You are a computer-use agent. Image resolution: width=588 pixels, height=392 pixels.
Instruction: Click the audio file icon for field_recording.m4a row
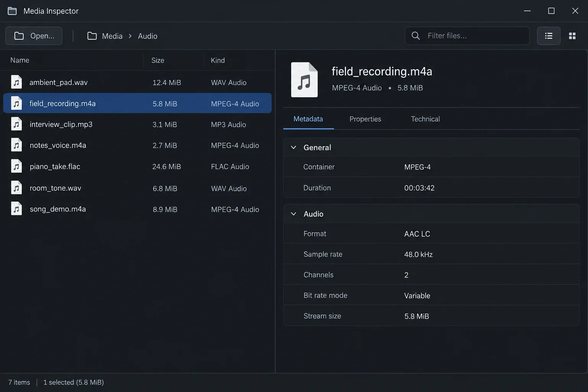(16, 103)
